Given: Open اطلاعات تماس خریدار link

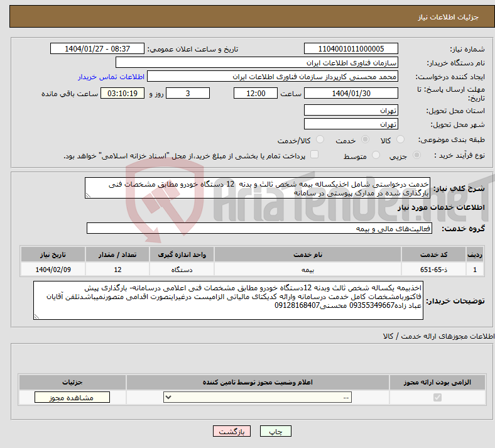Looking at the screenshot, I should (111, 77).
